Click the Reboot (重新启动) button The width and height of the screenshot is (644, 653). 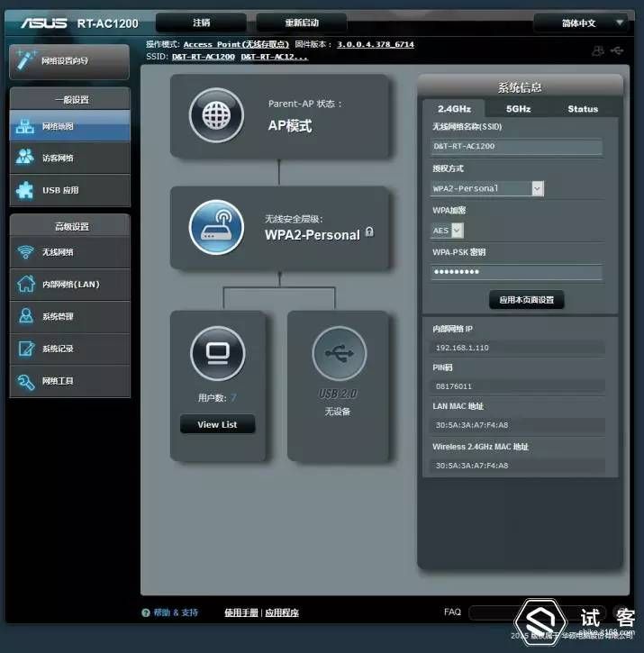(x=302, y=23)
